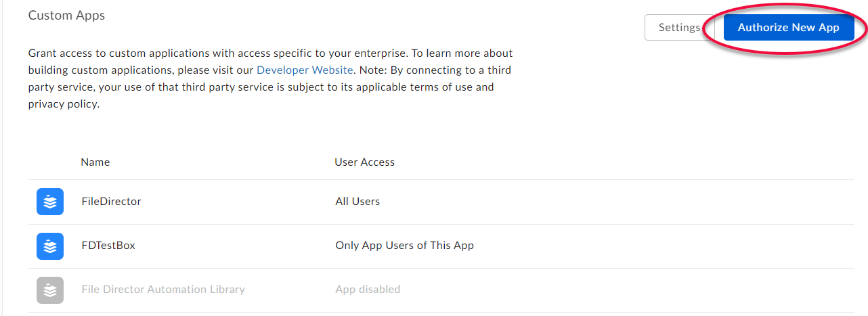Click "Only App Users of This App" text
The image size is (868, 316).
click(404, 246)
